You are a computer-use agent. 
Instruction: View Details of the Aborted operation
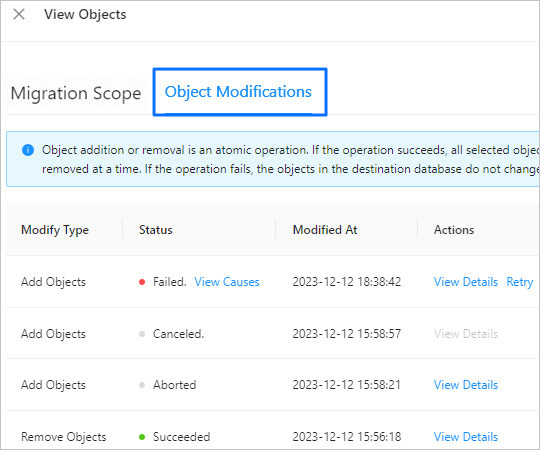tap(466, 385)
